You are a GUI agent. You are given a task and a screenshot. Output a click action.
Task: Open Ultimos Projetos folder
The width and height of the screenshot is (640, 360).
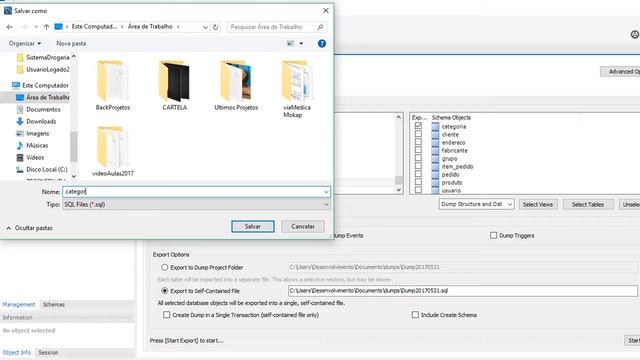[x=236, y=85]
